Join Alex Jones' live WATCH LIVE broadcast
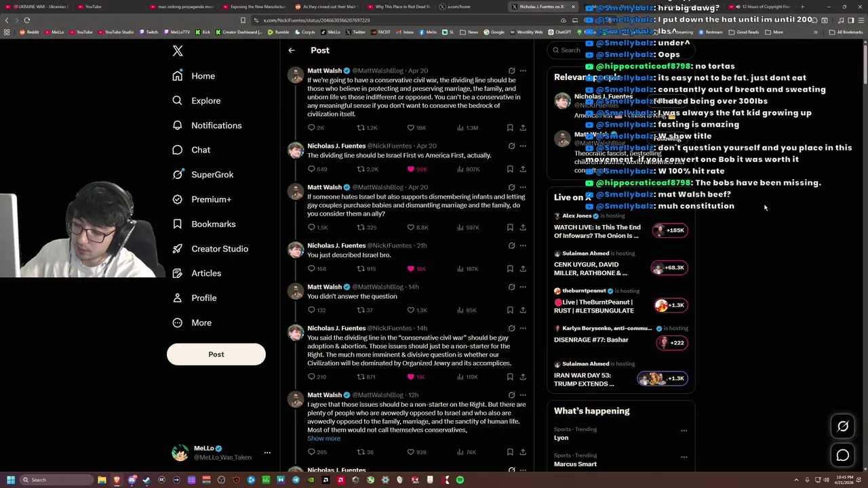This screenshot has width=868, height=488. click(620, 228)
